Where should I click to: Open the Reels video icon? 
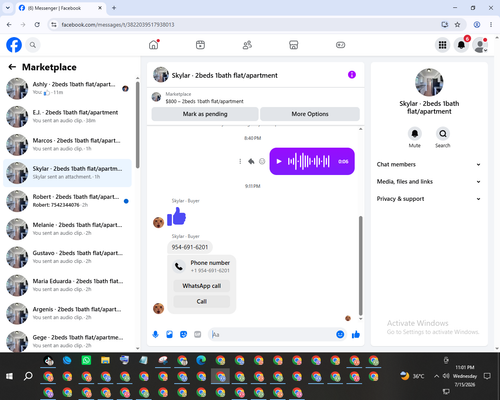[x=200, y=45]
